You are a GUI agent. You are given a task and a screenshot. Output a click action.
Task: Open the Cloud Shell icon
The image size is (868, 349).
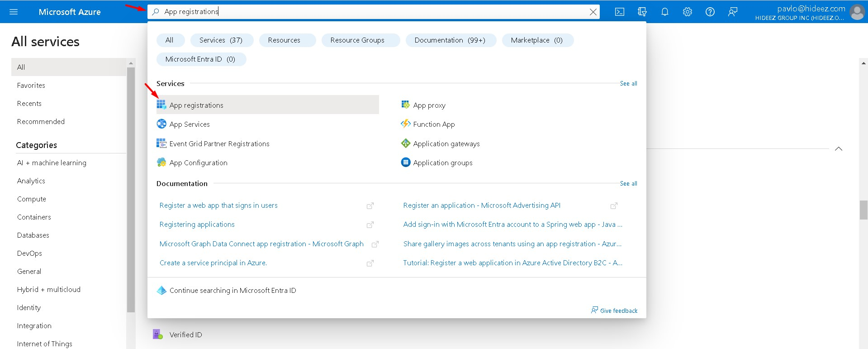tap(620, 12)
